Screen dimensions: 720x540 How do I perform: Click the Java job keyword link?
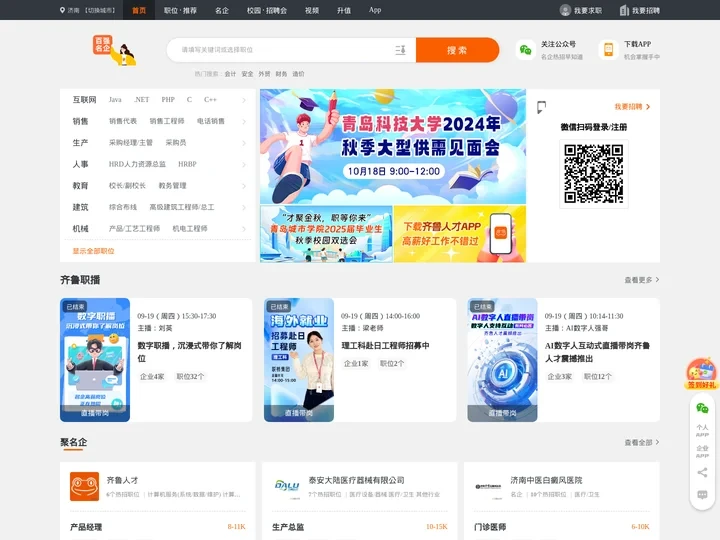pyautogui.click(x=115, y=100)
